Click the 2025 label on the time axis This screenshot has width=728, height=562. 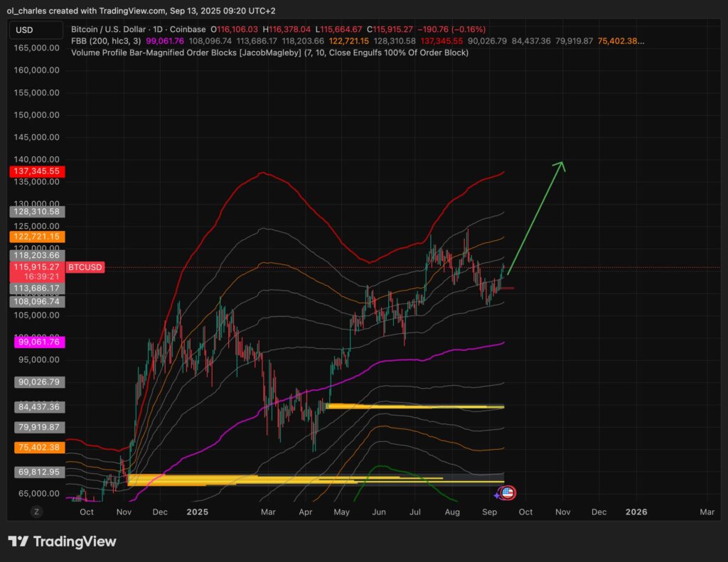click(x=197, y=512)
